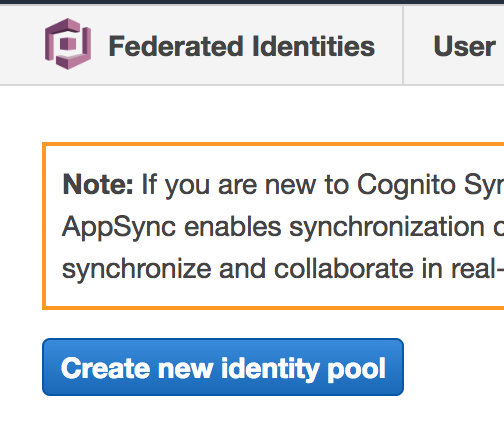Click the Create new identity pool button
This screenshot has height=422, width=504.
coord(223,367)
